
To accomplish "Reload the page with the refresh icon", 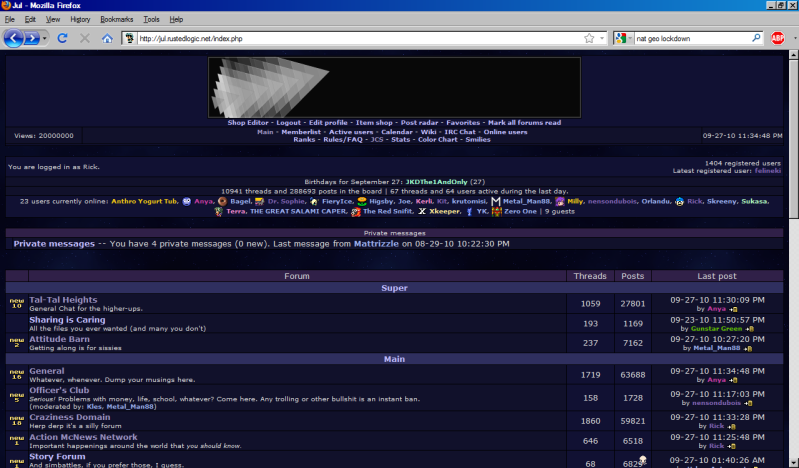I will [x=62, y=39].
